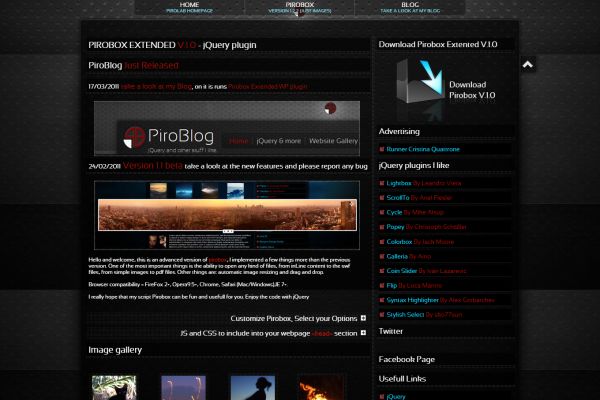Viewport: 600px width, 400px height.
Task: Click the 'Image gallery' heading
Action: (115, 350)
